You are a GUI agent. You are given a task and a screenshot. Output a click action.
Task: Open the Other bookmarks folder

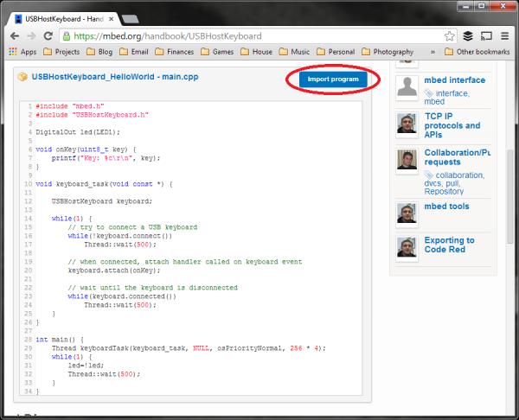click(x=477, y=52)
